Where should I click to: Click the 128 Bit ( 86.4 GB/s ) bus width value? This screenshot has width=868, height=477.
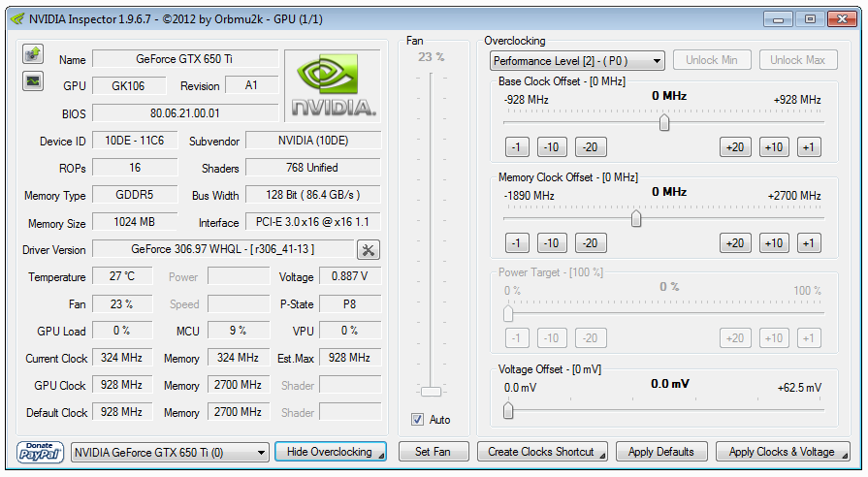[313, 195]
